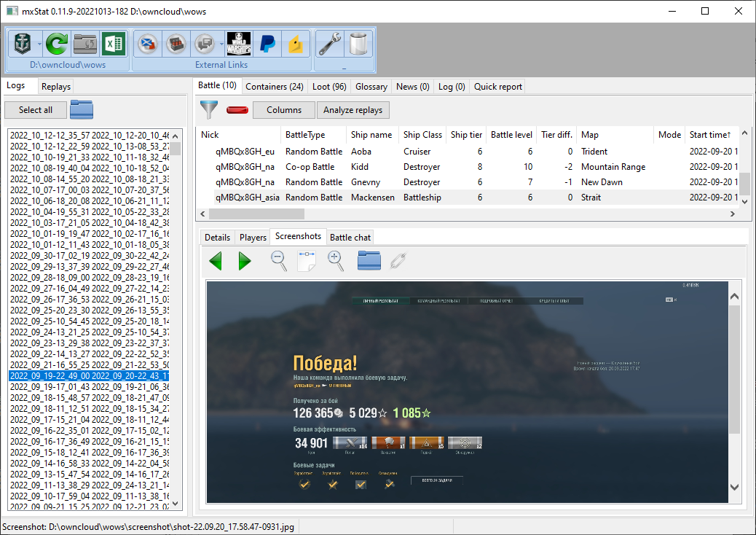Fit screenshot to width using page icon

click(x=307, y=261)
